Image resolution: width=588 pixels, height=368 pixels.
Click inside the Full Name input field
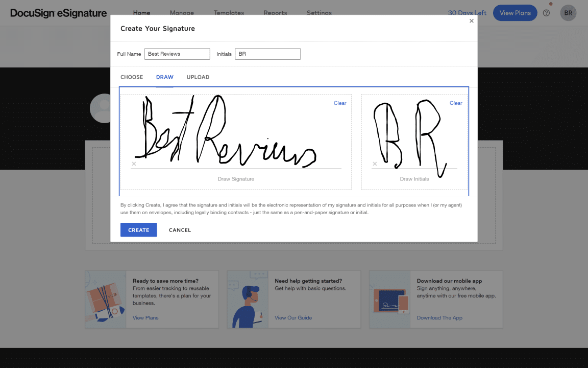[x=177, y=54]
